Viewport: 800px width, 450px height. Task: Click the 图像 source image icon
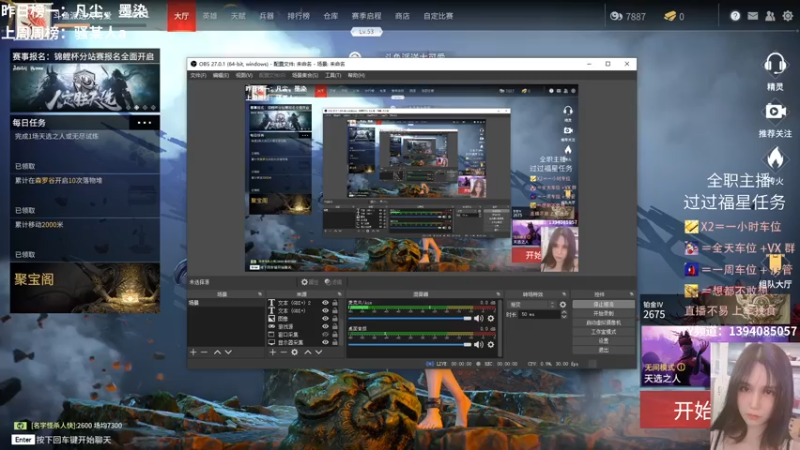point(271,318)
